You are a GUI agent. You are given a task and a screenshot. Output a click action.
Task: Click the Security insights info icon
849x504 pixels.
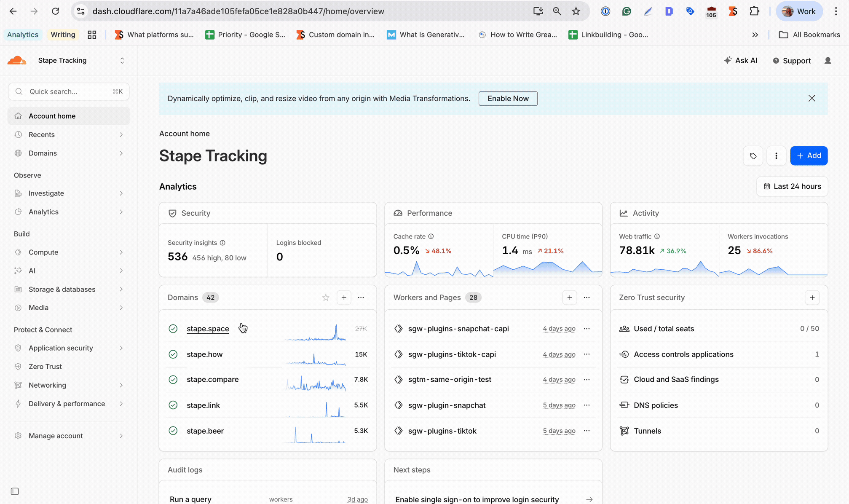coord(222,243)
